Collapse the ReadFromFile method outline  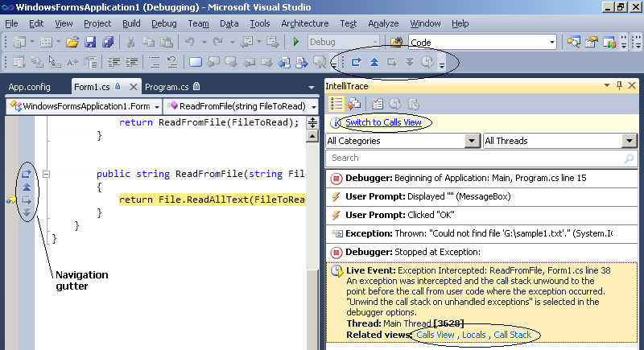coord(47,174)
